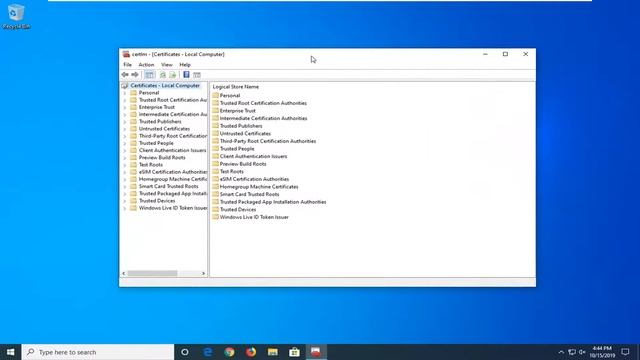Open Recycle Bin desktop icon
The image size is (640, 360).
[x=16, y=16]
